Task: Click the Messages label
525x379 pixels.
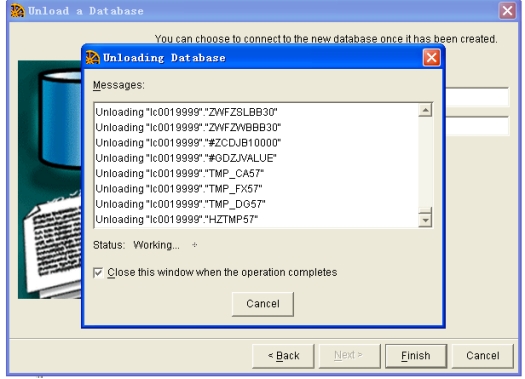Action: (x=119, y=85)
